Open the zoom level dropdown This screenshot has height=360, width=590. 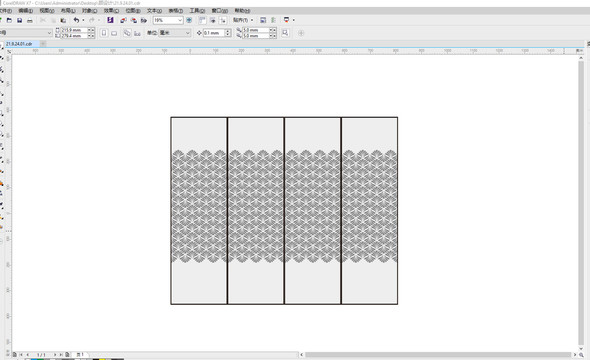coord(179,20)
